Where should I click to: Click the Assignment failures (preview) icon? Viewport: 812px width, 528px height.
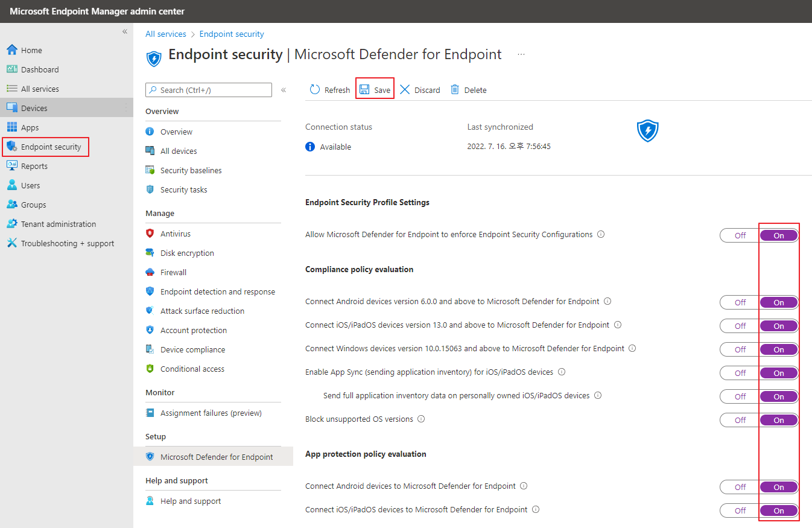150,413
